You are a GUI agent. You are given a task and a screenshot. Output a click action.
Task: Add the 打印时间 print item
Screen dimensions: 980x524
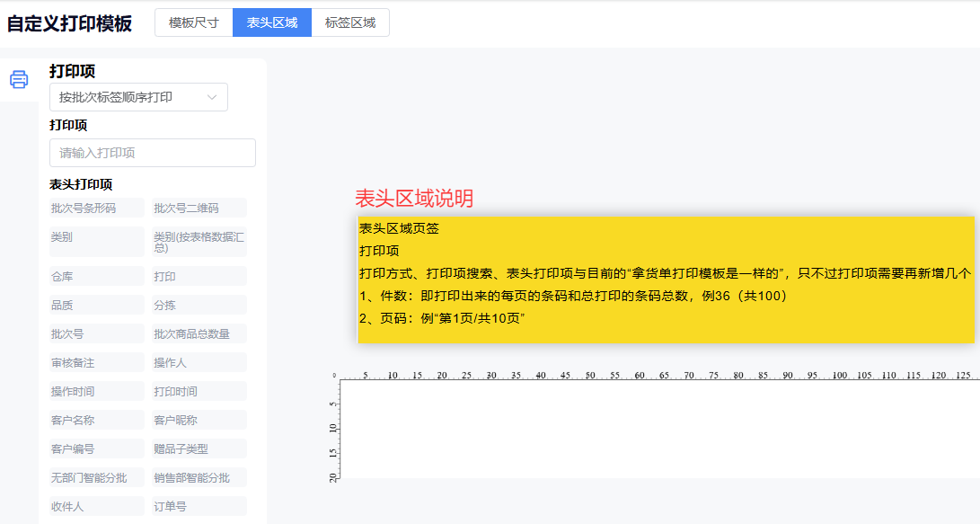coord(199,392)
